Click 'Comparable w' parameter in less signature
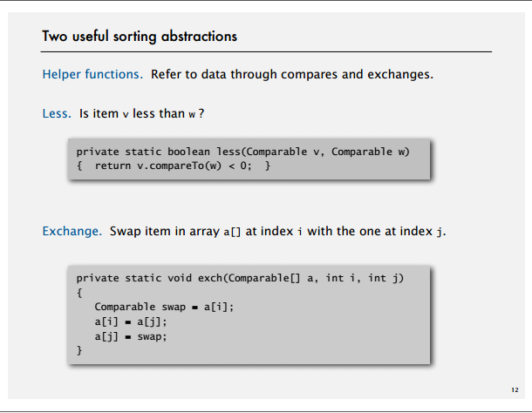This screenshot has height=413, width=532. pyautogui.click(x=368, y=152)
